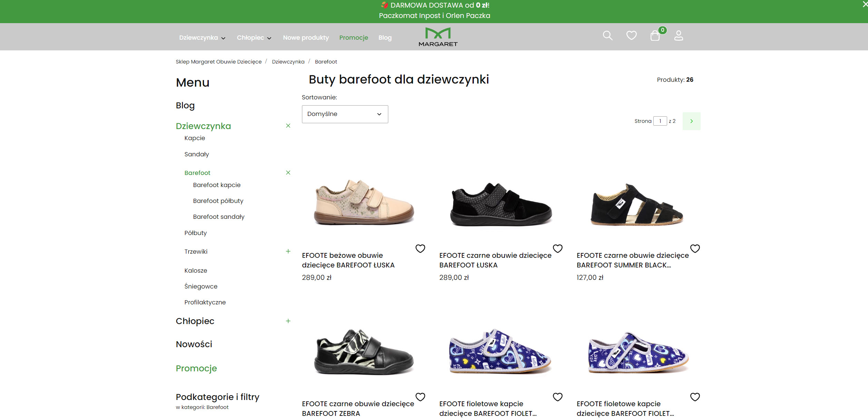Remove the Barefoot filter
This screenshot has width=868, height=420.
click(x=288, y=172)
